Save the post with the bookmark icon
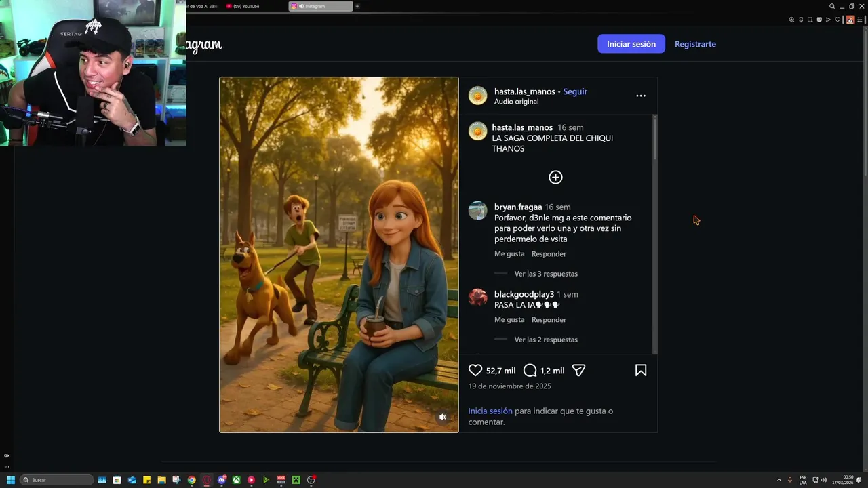Viewport: 868px width, 488px height. coord(641,371)
